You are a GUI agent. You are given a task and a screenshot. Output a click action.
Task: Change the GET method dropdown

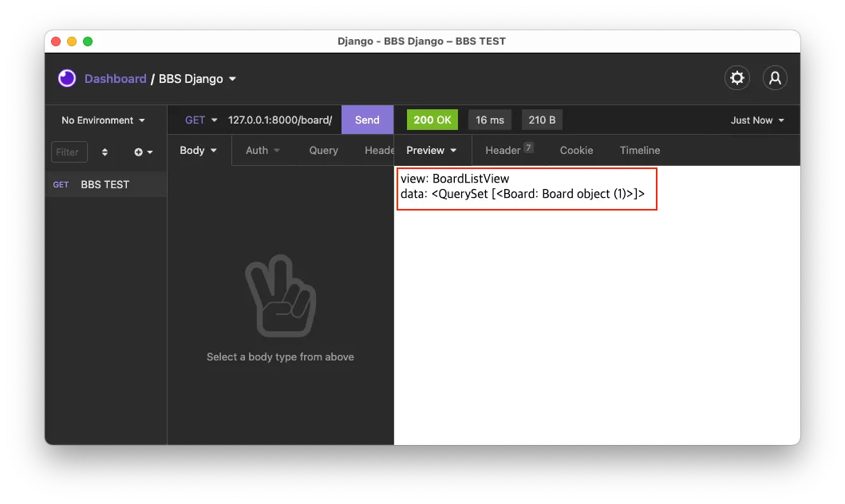[201, 120]
